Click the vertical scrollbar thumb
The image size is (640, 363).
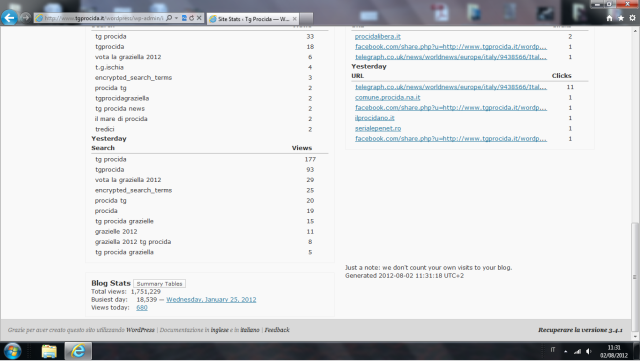point(635,276)
